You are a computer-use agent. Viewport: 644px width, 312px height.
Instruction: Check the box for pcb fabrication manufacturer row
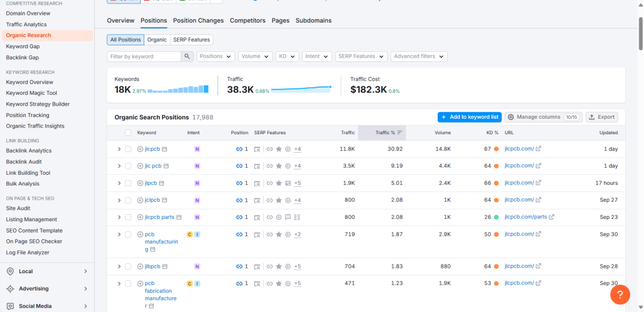coord(128,283)
